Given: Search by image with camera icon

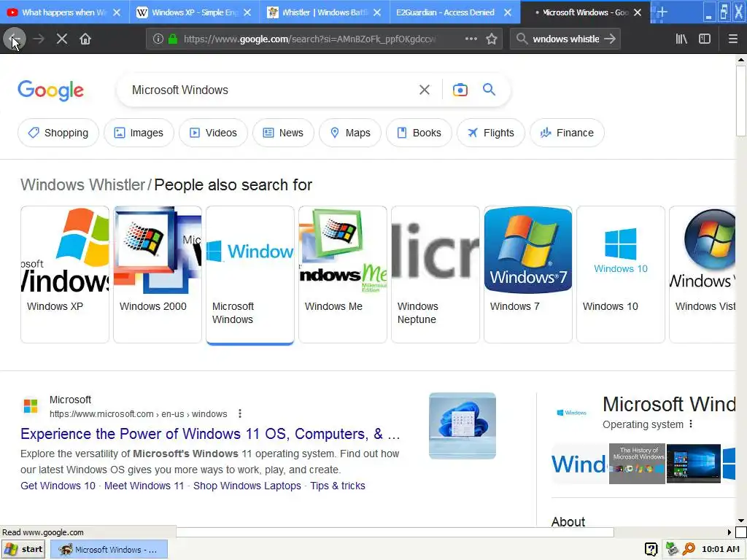Looking at the screenshot, I should pyautogui.click(x=460, y=90).
